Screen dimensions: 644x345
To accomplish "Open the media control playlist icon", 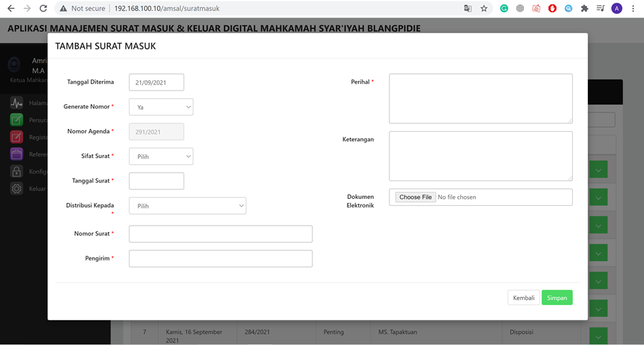I will 600,9.
